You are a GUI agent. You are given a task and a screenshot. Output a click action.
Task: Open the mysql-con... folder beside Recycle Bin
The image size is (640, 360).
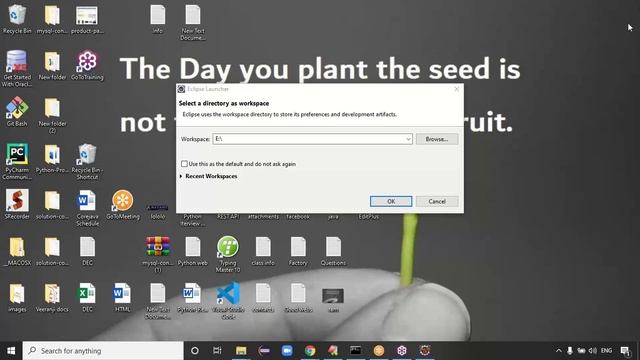coord(52,19)
